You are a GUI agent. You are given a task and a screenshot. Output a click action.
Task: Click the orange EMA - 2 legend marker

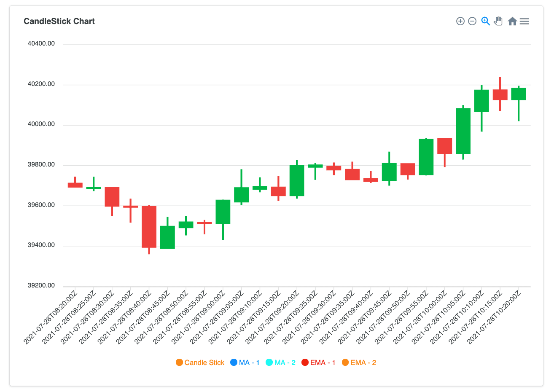345,362
